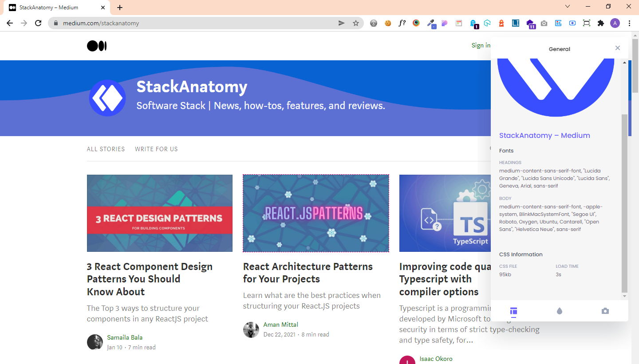The height and width of the screenshot is (364, 639).
Task: Open a new browser tab
Action: tap(120, 8)
